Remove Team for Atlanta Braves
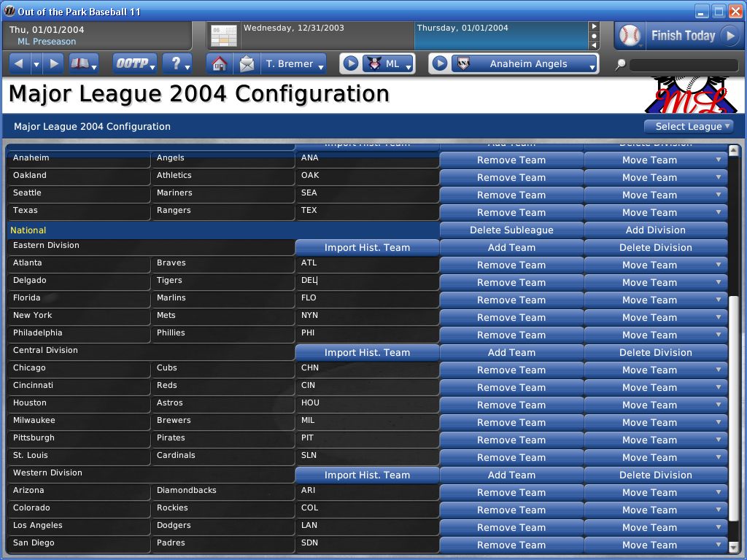This screenshot has height=560, width=747. tap(511, 265)
